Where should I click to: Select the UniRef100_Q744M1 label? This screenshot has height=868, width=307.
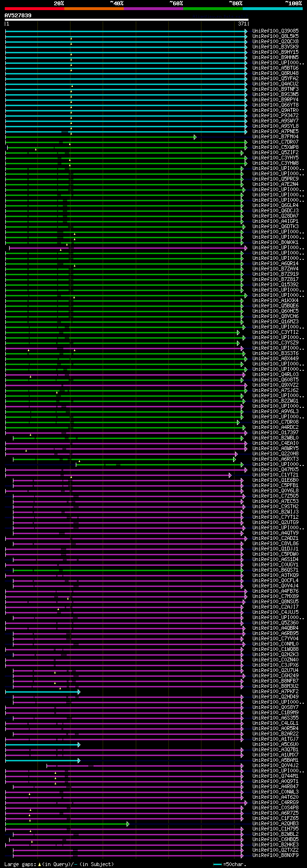pyautogui.click(x=275, y=776)
